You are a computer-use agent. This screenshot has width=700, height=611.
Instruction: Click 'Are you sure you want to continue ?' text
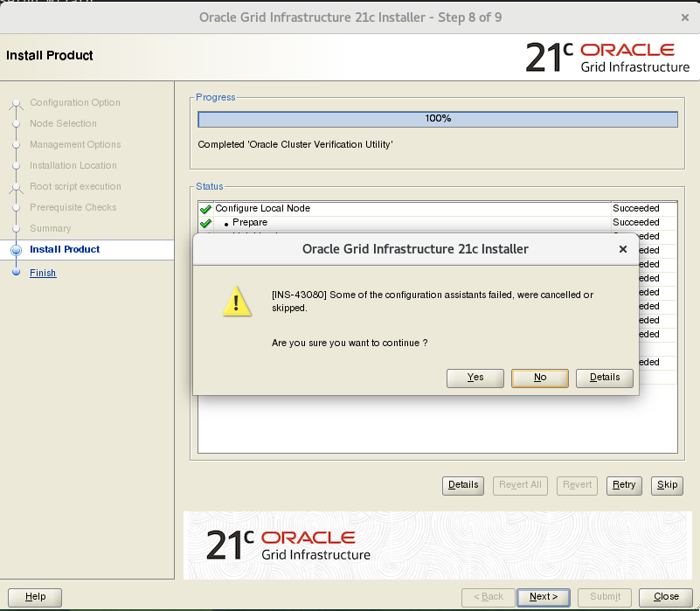[350, 343]
